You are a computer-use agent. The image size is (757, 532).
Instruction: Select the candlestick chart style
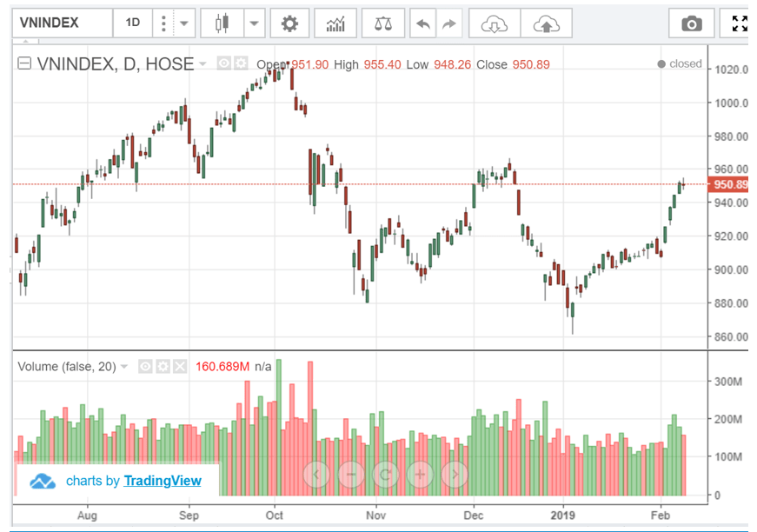[x=222, y=23]
